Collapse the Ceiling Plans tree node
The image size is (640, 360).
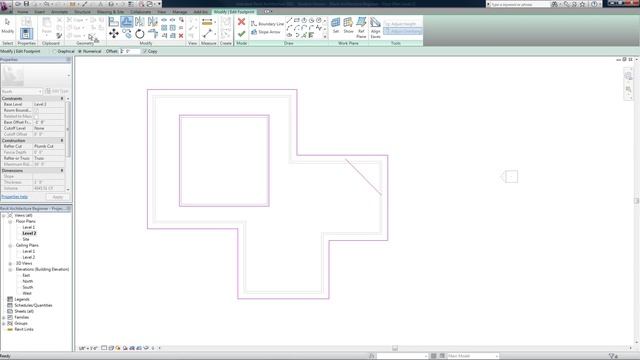pyautogui.click(x=10, y=245)
